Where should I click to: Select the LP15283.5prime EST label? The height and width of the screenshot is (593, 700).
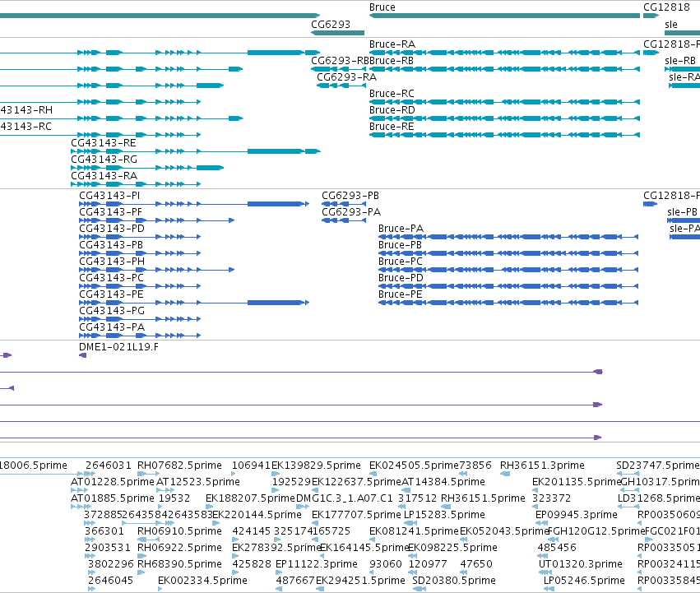click(444, 515)
